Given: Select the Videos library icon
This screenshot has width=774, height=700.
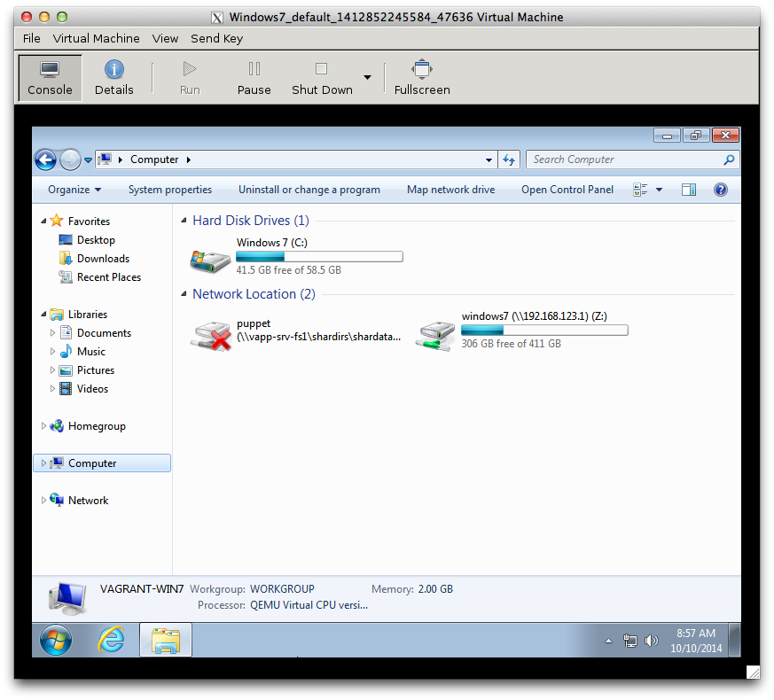Looking at the screenshot, I should [66, 389].
